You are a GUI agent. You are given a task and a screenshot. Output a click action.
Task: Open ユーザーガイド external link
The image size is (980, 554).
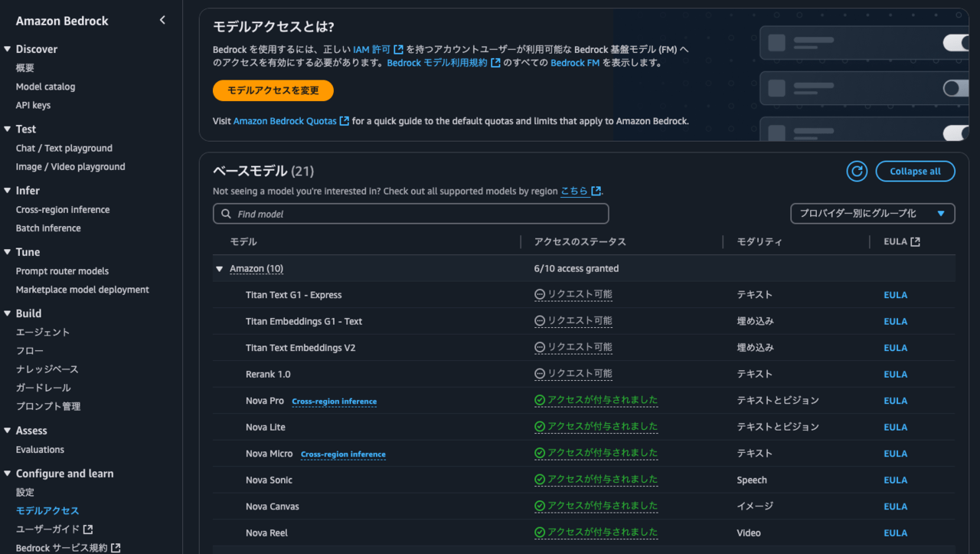coord(54,529)
